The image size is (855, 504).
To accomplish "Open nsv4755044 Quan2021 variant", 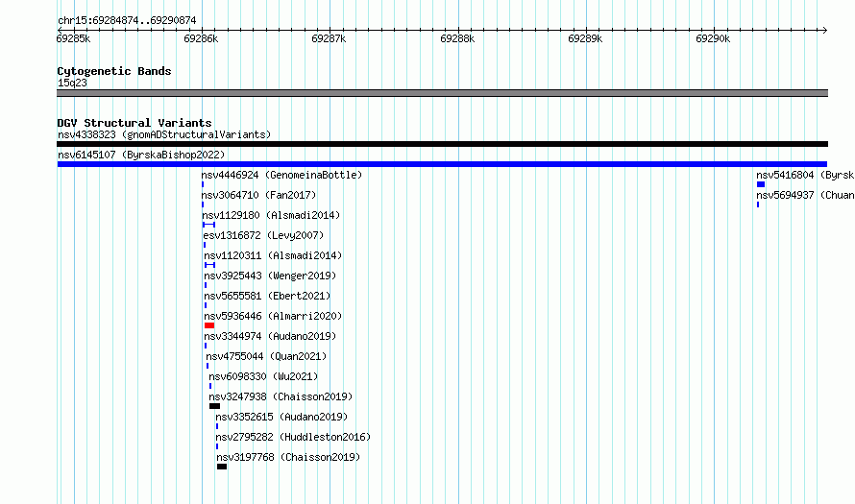I will pyautogui.click(x=267, y=356).
